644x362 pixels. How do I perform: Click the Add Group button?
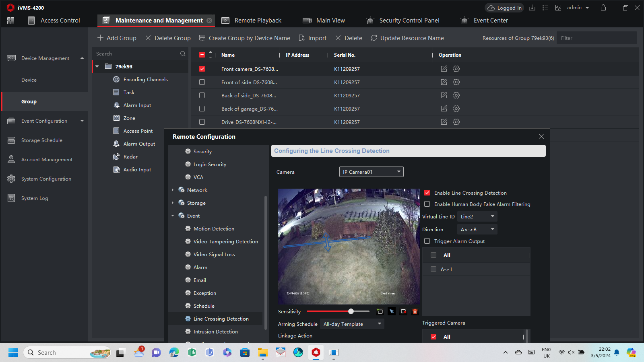(117, 38)
